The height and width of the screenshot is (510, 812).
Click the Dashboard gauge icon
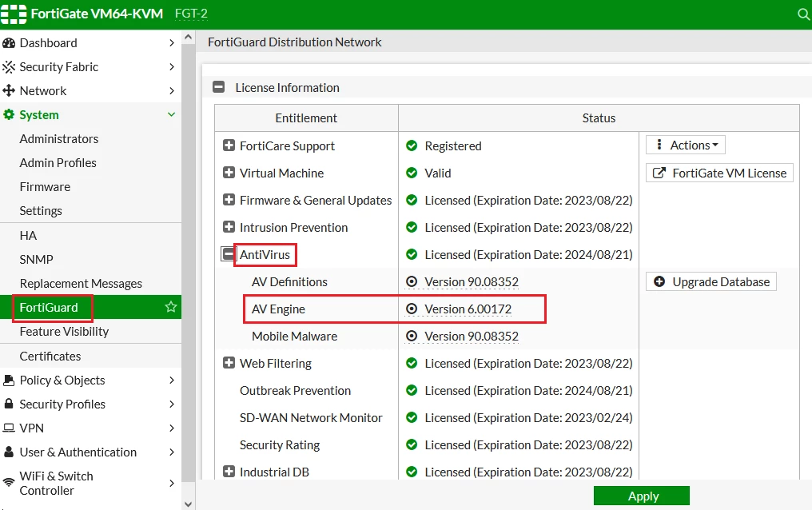[x=9, y=43]
